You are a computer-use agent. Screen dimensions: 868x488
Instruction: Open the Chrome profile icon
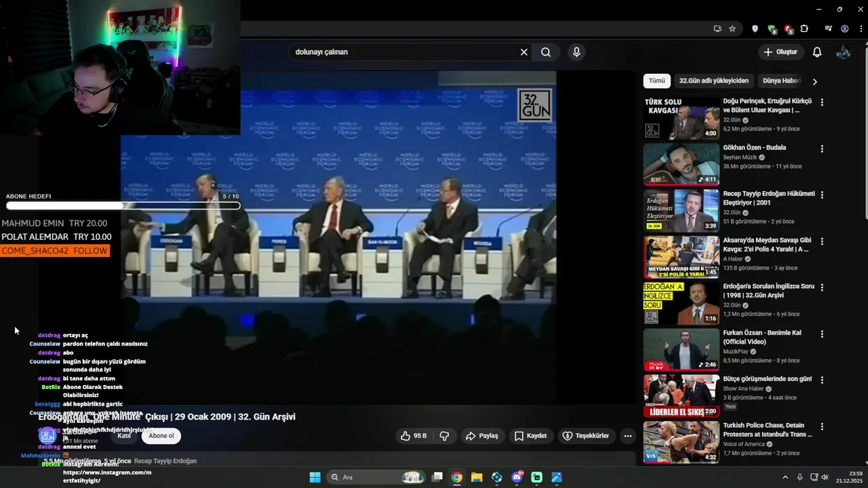[x=845, y=28]
